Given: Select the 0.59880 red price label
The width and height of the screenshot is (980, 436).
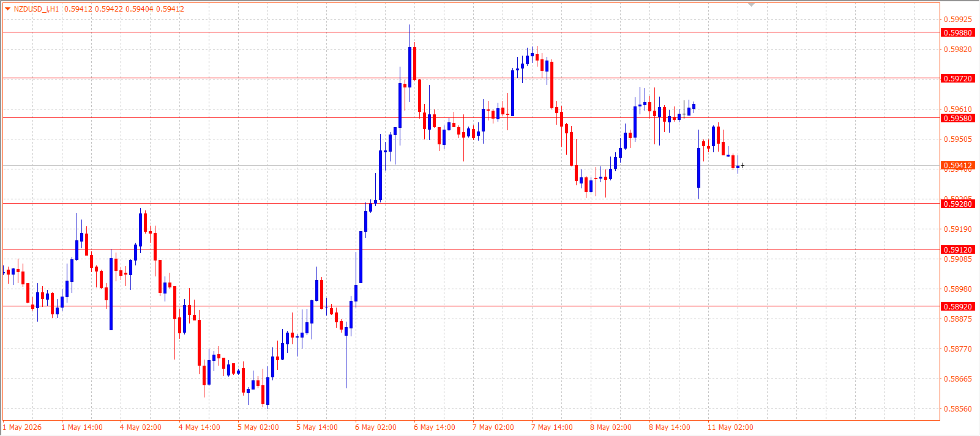Looking at the screenshot, I should (958, 33).
